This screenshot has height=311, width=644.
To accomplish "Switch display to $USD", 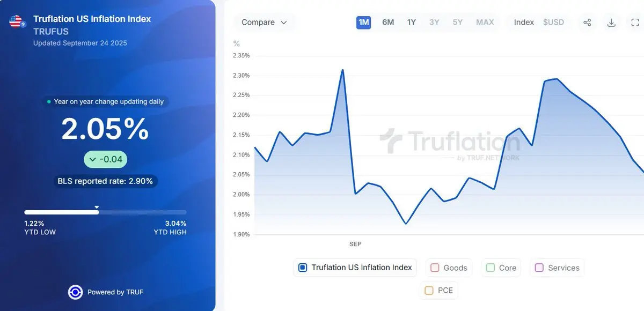I will [553, 23].
